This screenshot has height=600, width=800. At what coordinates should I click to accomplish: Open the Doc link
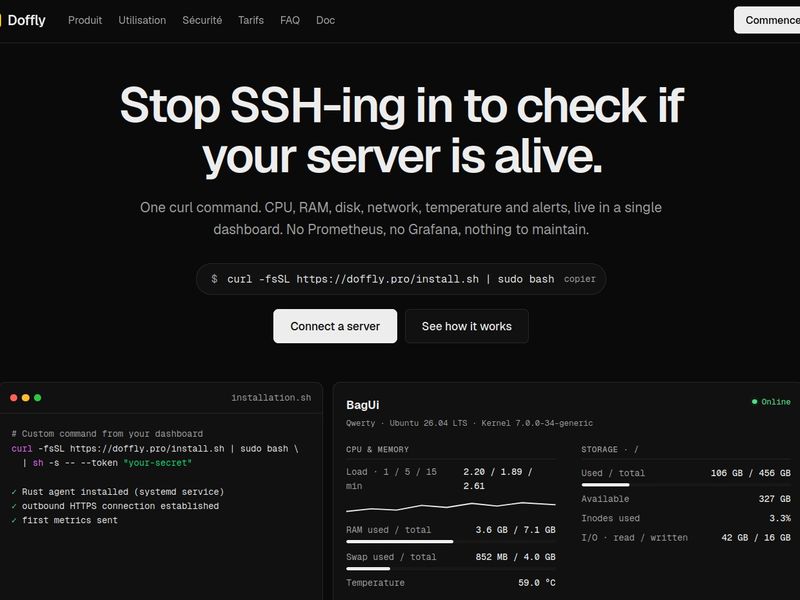click(x=325, y=20)
